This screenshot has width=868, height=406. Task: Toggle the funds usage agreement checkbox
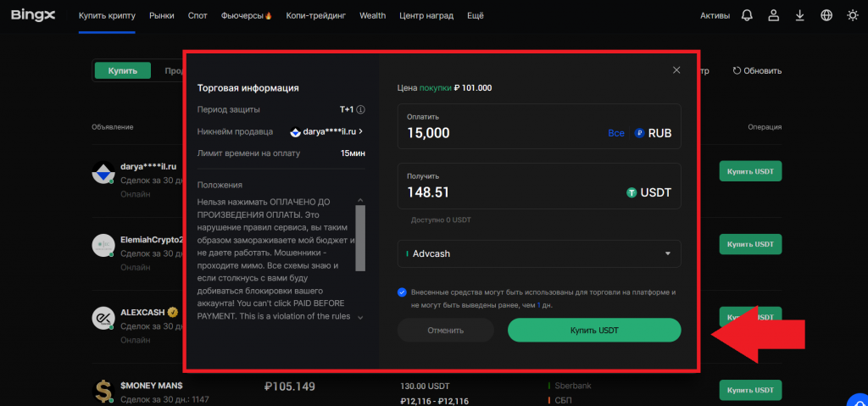pyautogui.click(x=402, y=292)
